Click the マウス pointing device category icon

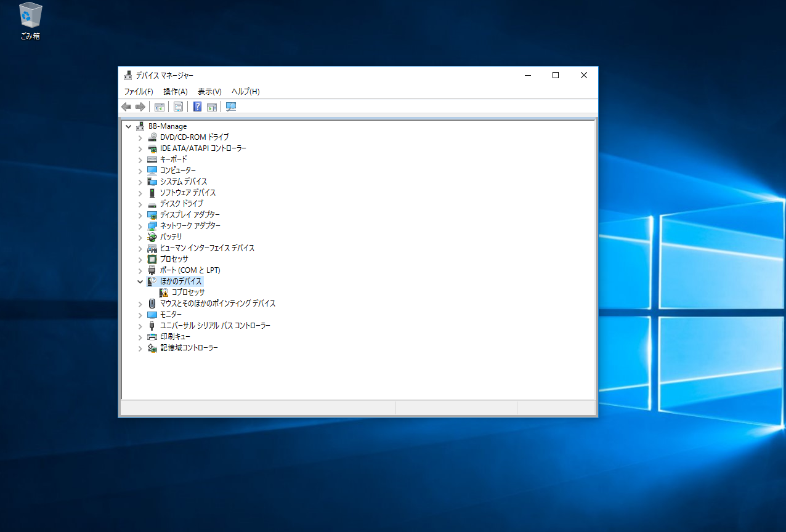point(152,304)
